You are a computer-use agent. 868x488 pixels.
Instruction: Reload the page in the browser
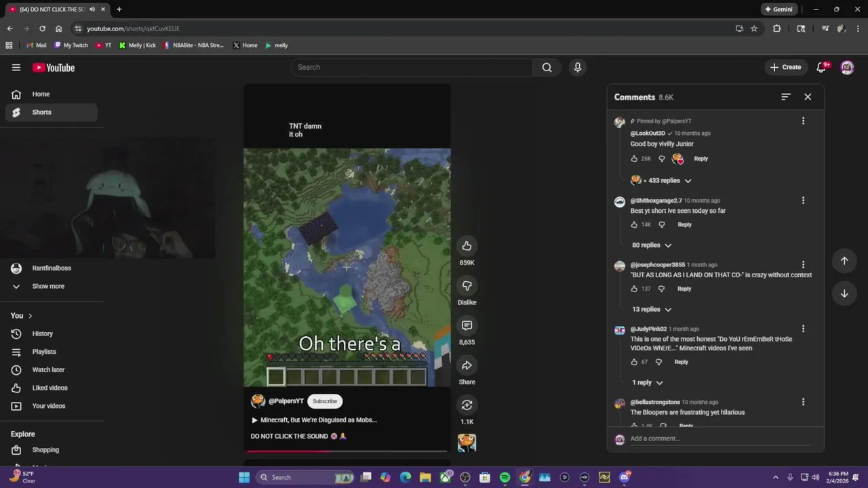point(42,28)
